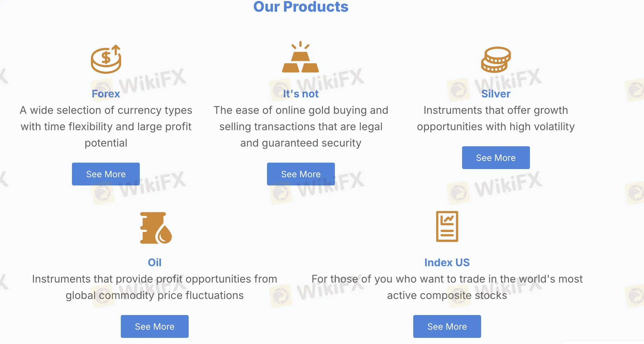
Task: Click the Oil commodity price description text
Action: pos(155,287)
